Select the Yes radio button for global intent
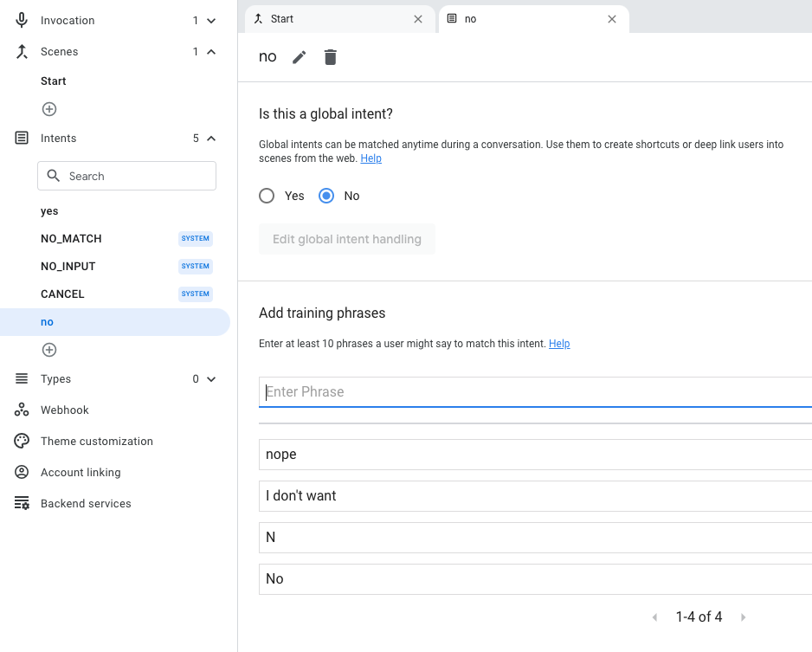Viewport: 812px width, 652px height. point(267,196)
